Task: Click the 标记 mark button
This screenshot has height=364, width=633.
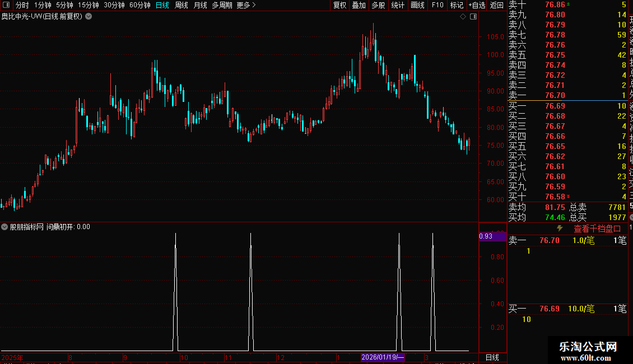Action: (x=457, y=5)
